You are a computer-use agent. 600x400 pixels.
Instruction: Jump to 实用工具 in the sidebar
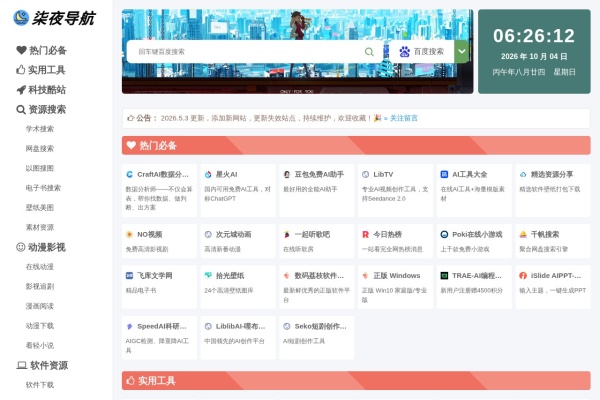[41, 70]
